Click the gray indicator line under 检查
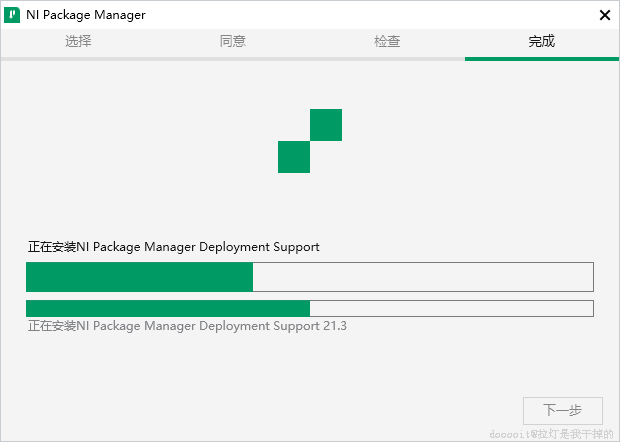 click(388, 59)
